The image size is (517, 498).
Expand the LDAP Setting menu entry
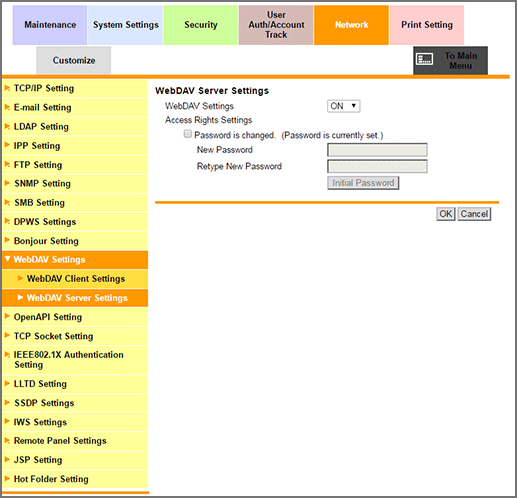coord(75,126)
